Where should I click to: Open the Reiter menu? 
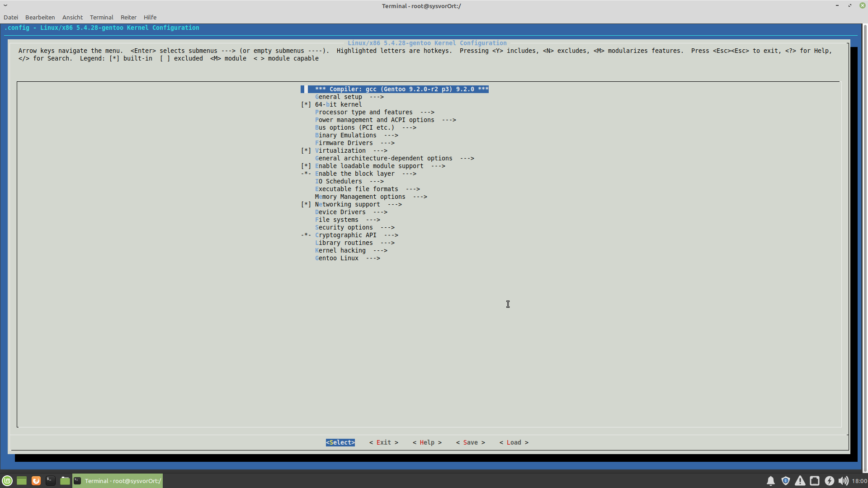(128, 17)
